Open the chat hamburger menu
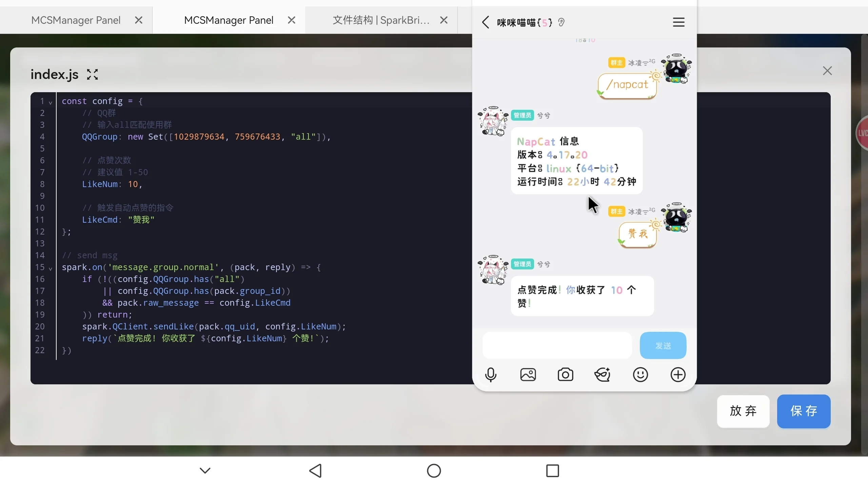This screenshot has width=868, height=485. 678,22
